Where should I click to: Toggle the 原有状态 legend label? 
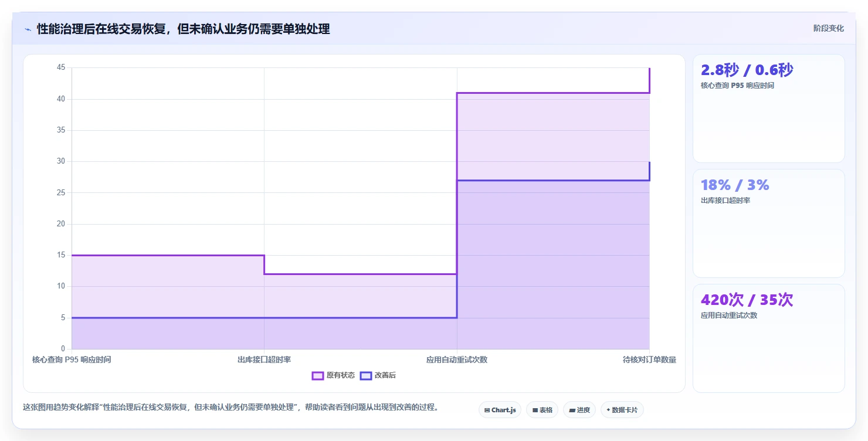click(x=341, y=376)
